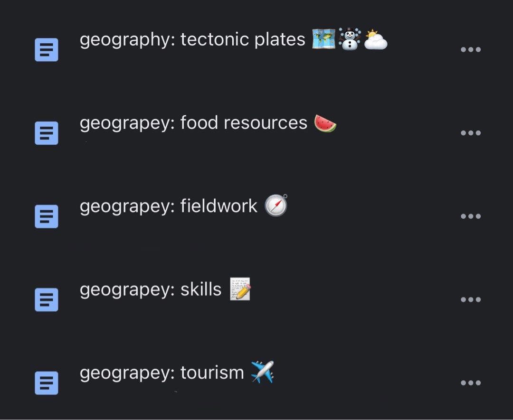Click the document icon beside skills

(46, 299)
